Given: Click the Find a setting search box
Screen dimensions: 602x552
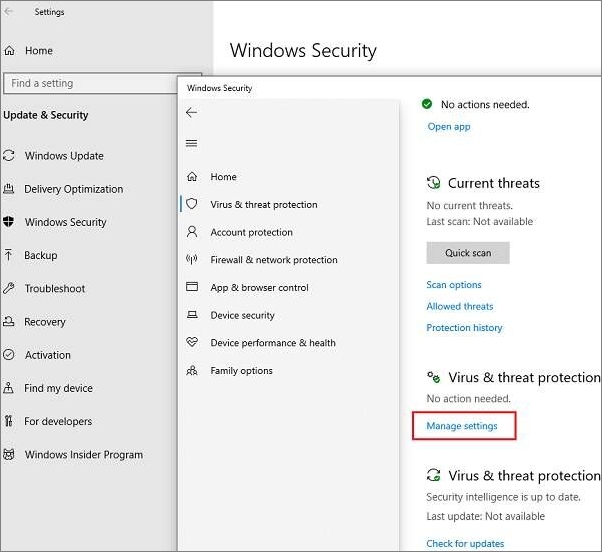Looking at the screenshot, I should point(90,83).
